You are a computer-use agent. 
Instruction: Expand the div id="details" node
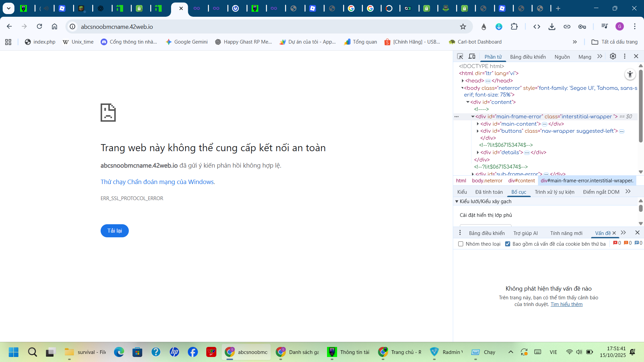click(478, 153)
